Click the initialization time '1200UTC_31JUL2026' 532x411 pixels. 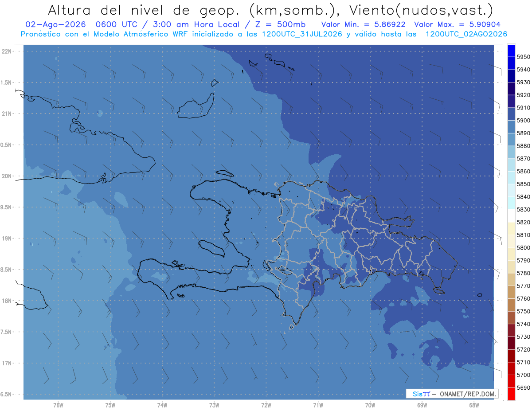(302, 34)
